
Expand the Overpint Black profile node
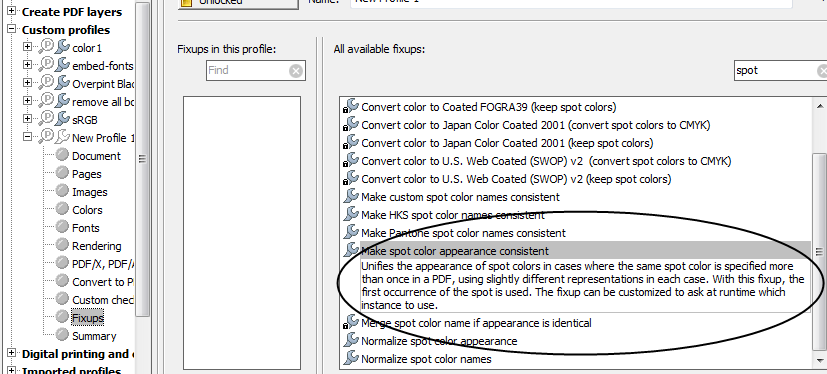tap(27, 83)
